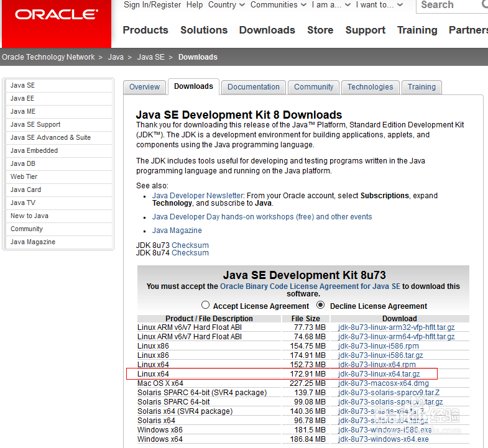Download jdk-8u73-linux-i586.tar.gz
This screenshot has height=448, width=488.
[380, 355]
